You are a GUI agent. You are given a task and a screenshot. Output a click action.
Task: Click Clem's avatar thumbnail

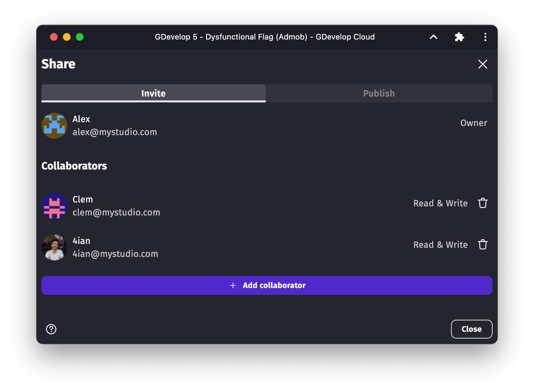click(x=54, y=206)
